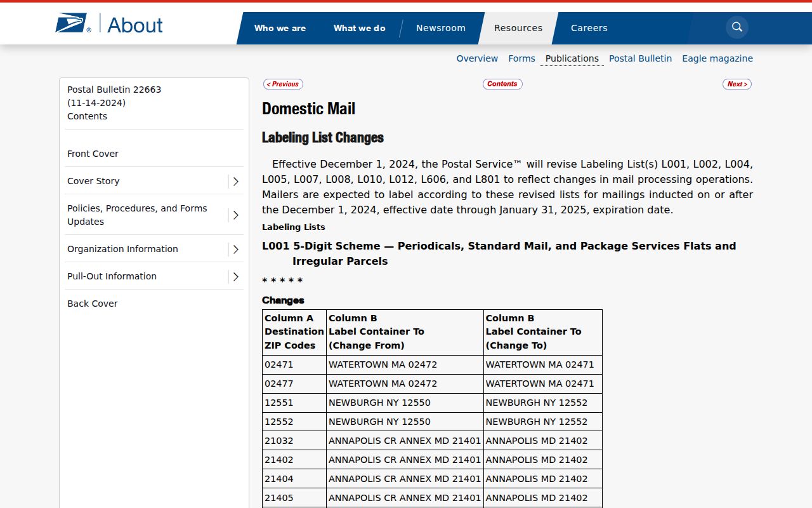Image resolution: width=812 pixels, height=508 pixels.
Task: Open Front Cover in the sidebar
Action: (x=93, y=154)
